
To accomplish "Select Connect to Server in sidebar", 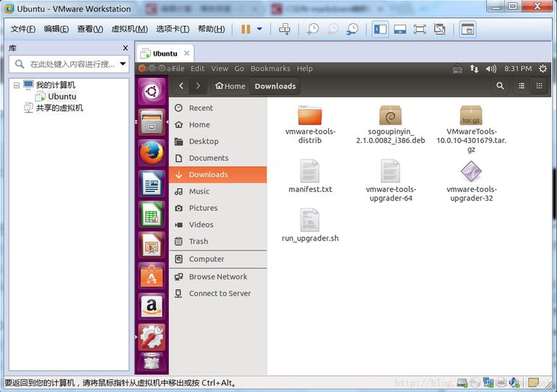I will 220,293.
